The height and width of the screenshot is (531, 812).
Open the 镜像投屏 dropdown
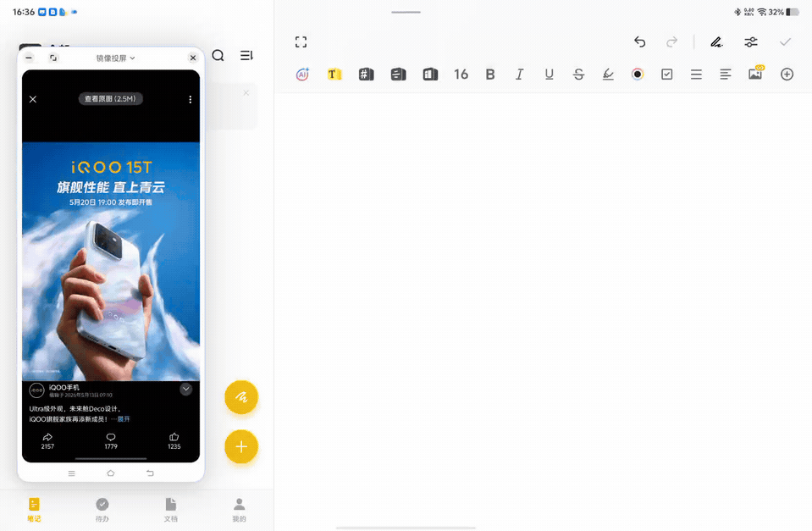tap(115, 58)
